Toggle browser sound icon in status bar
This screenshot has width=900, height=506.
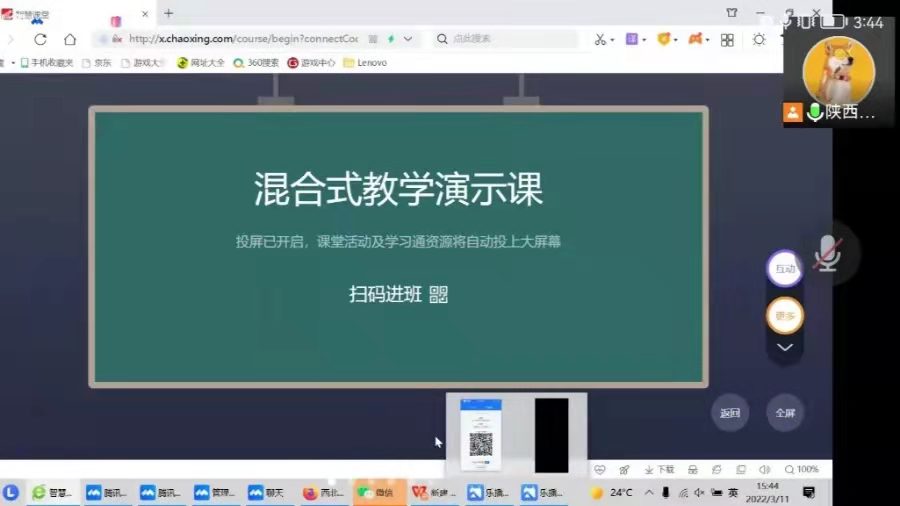(764, 469)
